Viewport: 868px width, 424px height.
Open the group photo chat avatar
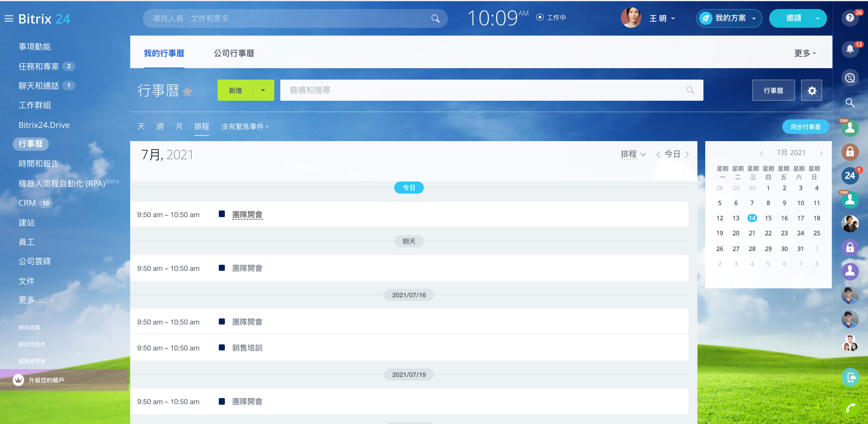pyautogui.click(x=850, y=343)
